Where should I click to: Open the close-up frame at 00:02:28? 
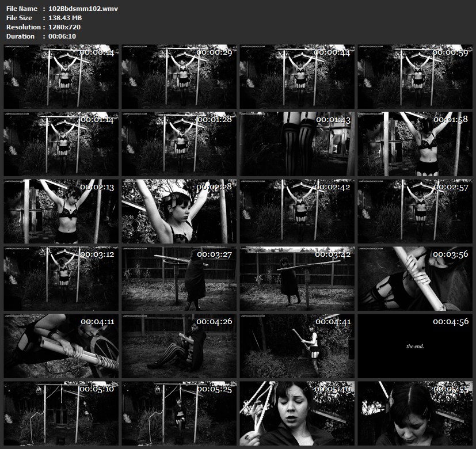pos(179,211)
